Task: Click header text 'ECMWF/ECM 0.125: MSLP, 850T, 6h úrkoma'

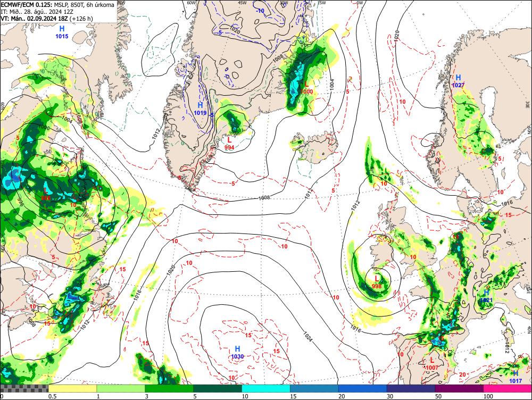Action: point(57,5)
